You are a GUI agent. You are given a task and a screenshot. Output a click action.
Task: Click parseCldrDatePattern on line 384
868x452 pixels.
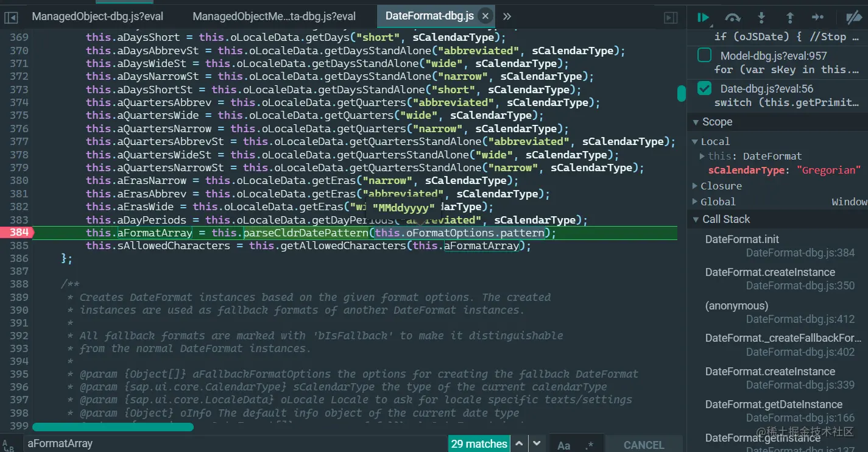[306, 233]
